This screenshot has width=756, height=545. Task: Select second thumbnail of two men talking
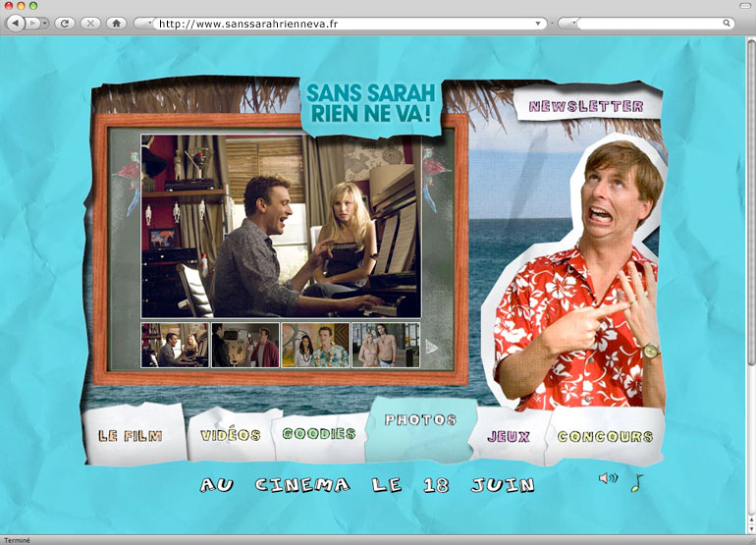(245, 346)
